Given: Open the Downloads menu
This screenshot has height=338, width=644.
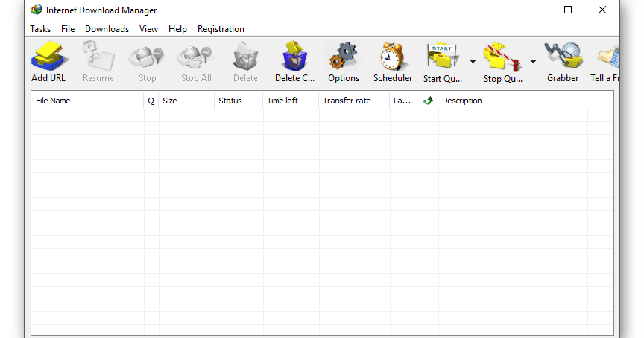Looking at the screenshot, I should pos(107,29).
